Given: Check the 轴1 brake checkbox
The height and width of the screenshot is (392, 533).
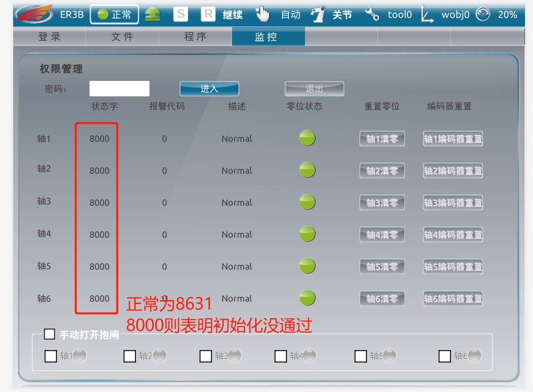Looking at the screenshot, I should [50, 356].
